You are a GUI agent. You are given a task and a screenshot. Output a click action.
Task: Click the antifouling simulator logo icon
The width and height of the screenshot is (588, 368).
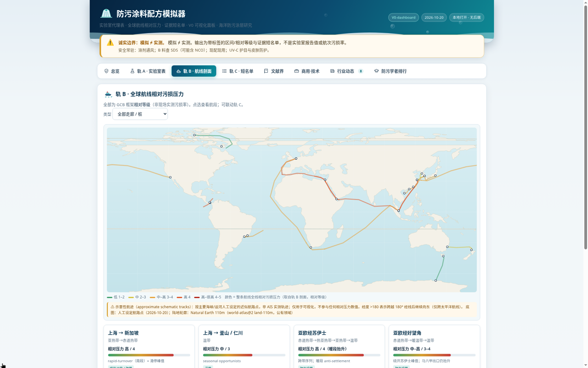[106, 14]
